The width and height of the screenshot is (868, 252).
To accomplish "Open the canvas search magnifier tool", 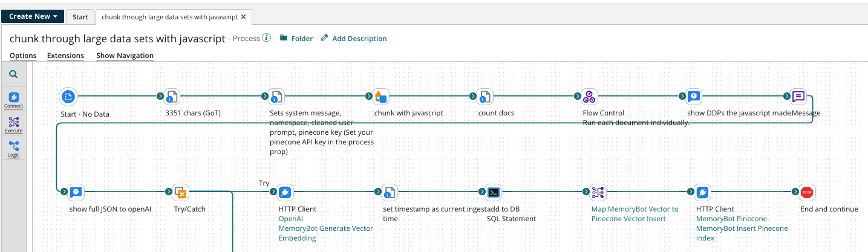I will 13,75.
